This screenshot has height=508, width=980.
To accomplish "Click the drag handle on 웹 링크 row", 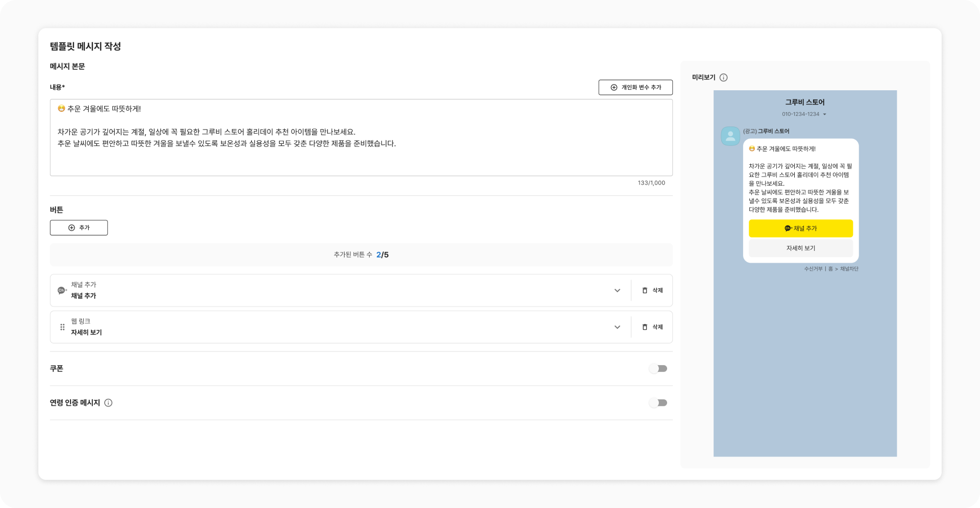I will click(x=62, y=327).
